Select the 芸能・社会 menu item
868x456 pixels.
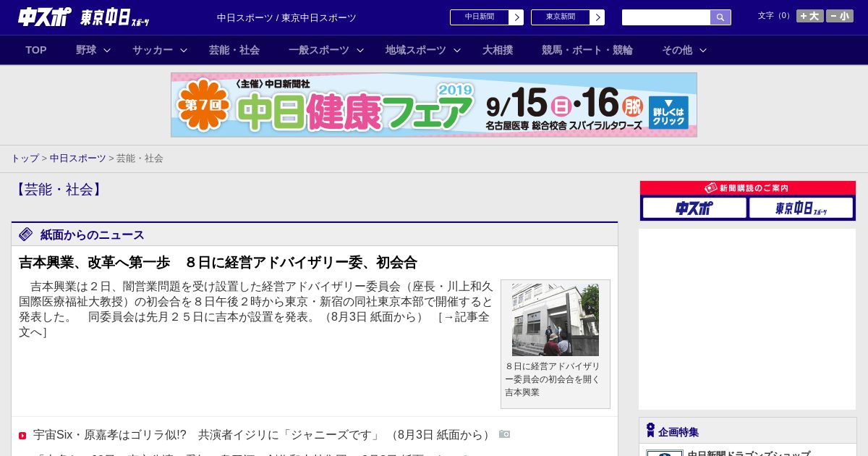[x=234, y=50]
